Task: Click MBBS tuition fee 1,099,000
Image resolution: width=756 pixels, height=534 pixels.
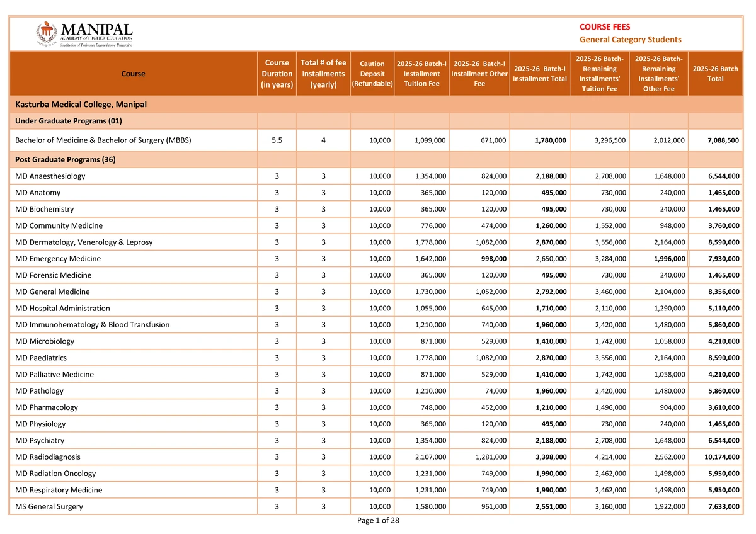Action: pos(431,140)
